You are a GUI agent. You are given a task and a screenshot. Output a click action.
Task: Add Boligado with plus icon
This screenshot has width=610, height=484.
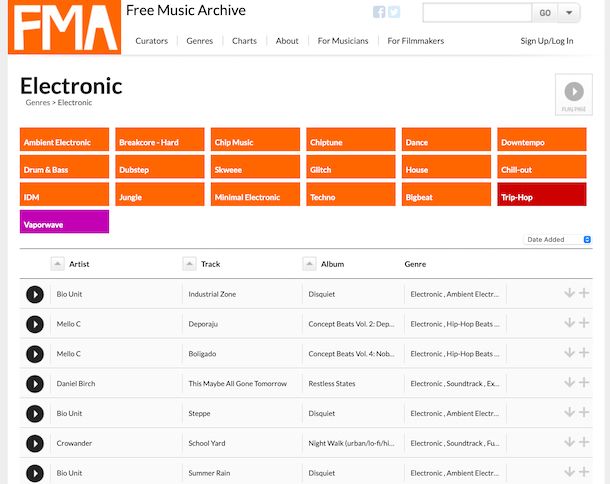click(584, 352)
